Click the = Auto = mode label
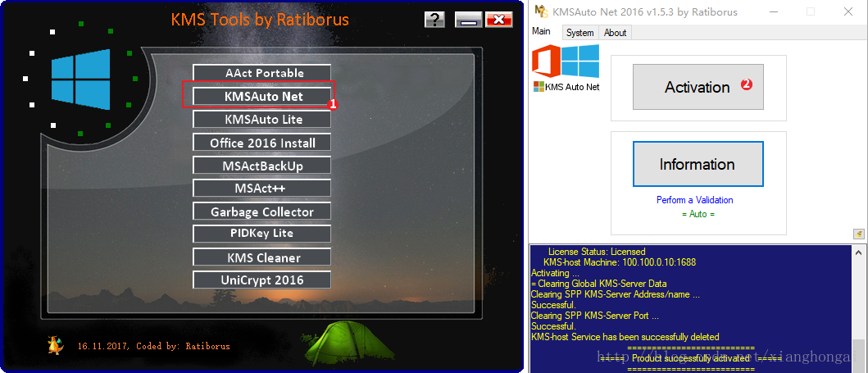Screen dimensions: 868x373 [698, 214]
